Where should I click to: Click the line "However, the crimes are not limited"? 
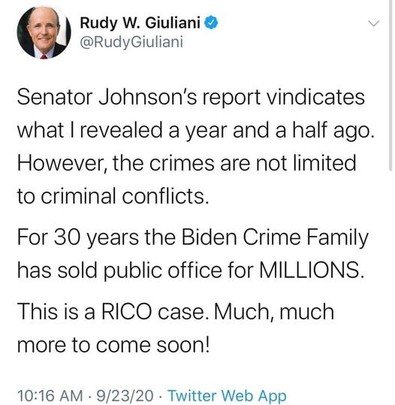point(187,163)
